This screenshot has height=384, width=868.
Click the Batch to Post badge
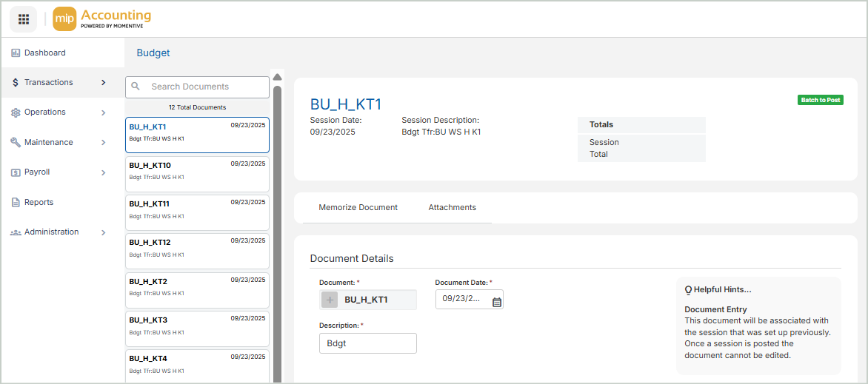tap(820, 100)
